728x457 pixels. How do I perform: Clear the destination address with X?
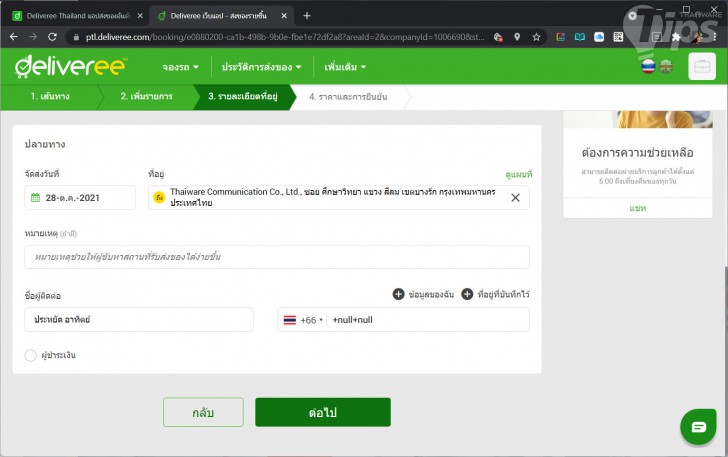pyautogui.click(x=515, y=198)
